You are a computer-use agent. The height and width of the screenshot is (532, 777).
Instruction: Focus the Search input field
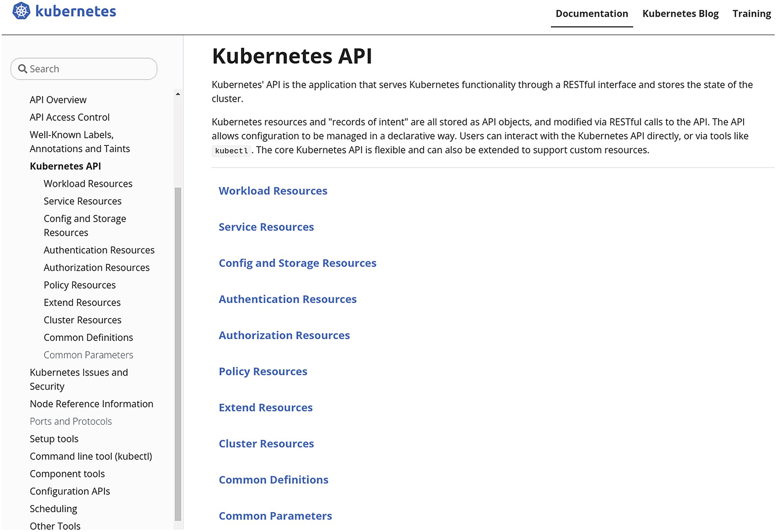click(84, 69)
